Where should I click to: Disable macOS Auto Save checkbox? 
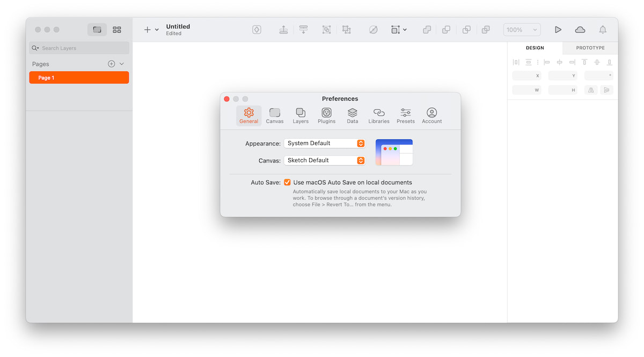(x=288, y=182)
